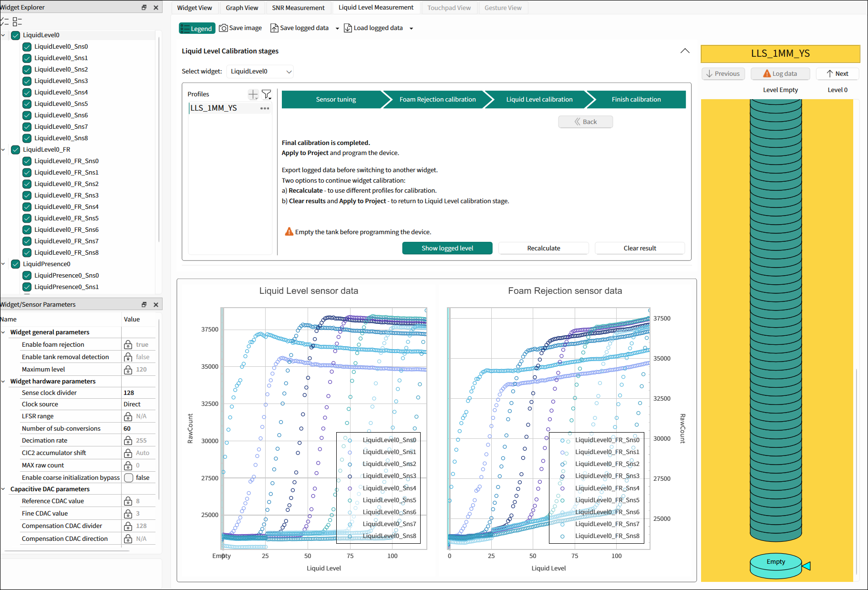Click the Empty level marker on tank
This screenshot has height=590, width=868.
(x=776, y=562)
